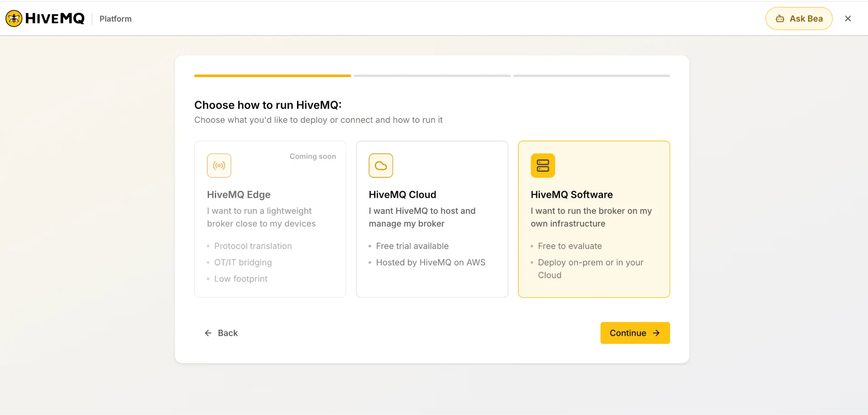This screenshot has height=415, width=868.
Task: Click 'I want to run the broker on my own infrastructure'
Action: point(591,217)
